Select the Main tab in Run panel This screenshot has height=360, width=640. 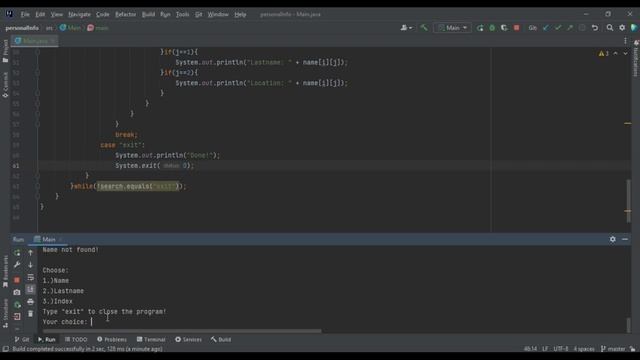48,239
